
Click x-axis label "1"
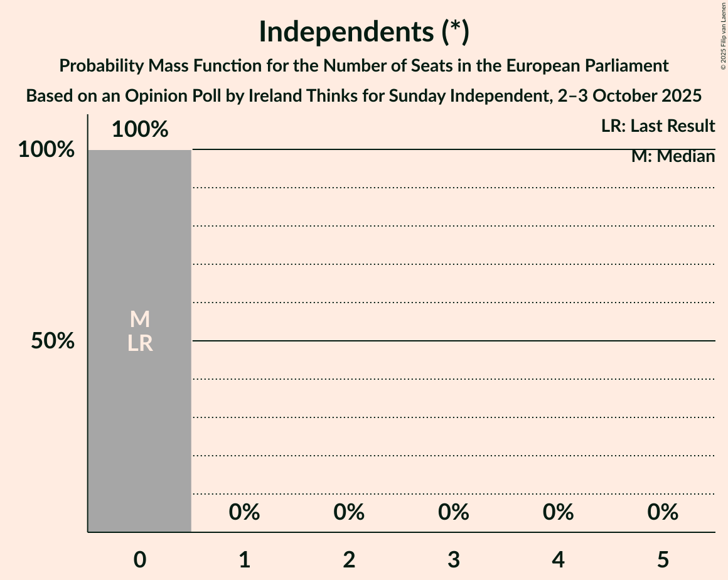pos(245,559)
